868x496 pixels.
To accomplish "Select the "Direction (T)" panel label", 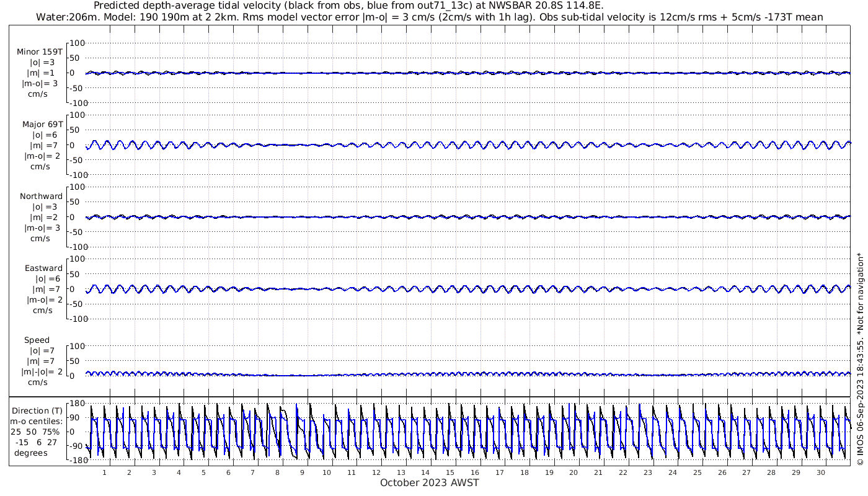I will pos(38,411).
